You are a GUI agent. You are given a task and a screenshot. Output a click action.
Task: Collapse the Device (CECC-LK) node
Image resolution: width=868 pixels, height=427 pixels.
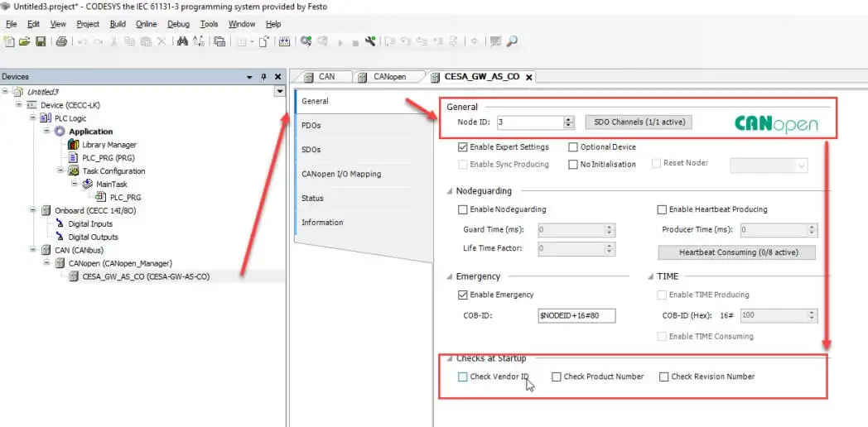pyautogui.click(x=19, y=104)
